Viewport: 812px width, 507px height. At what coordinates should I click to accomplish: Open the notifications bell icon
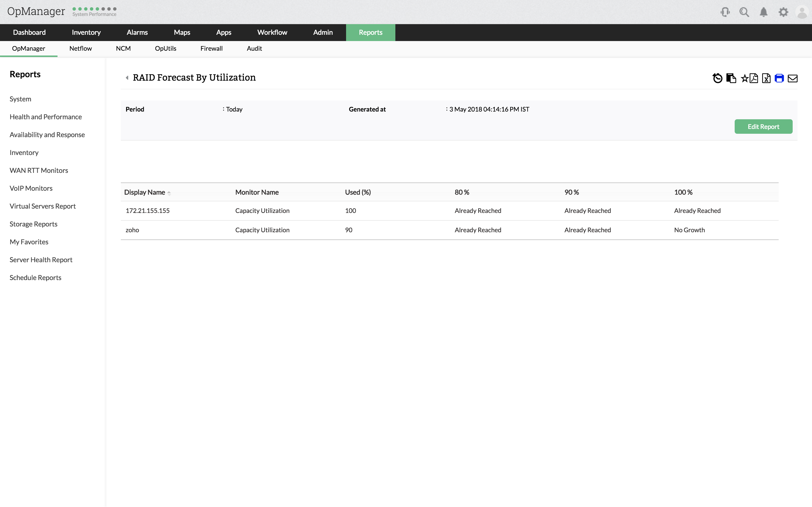click(763, 12)
